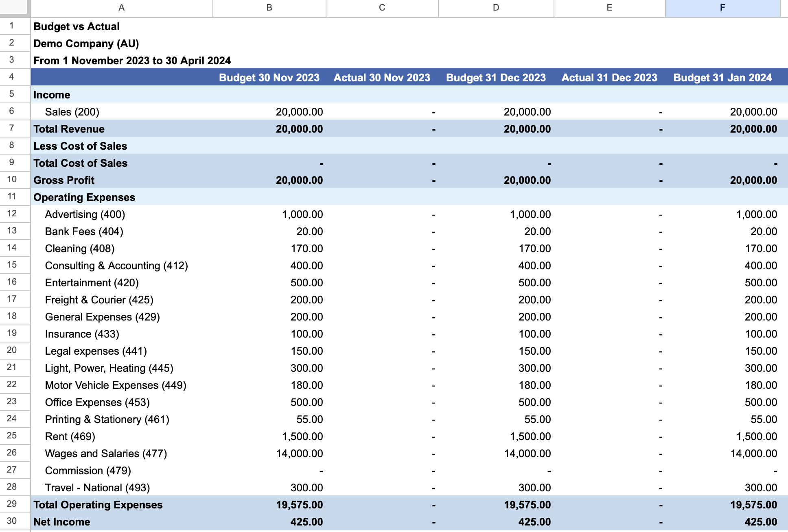Click 'General Expenses (429)' cell

pos(122,317)
